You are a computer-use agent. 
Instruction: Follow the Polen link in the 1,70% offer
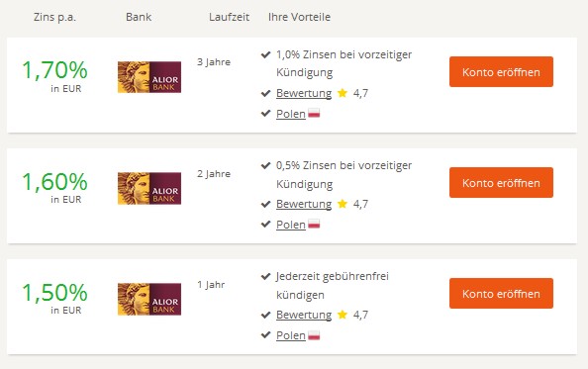click(291, 114)
